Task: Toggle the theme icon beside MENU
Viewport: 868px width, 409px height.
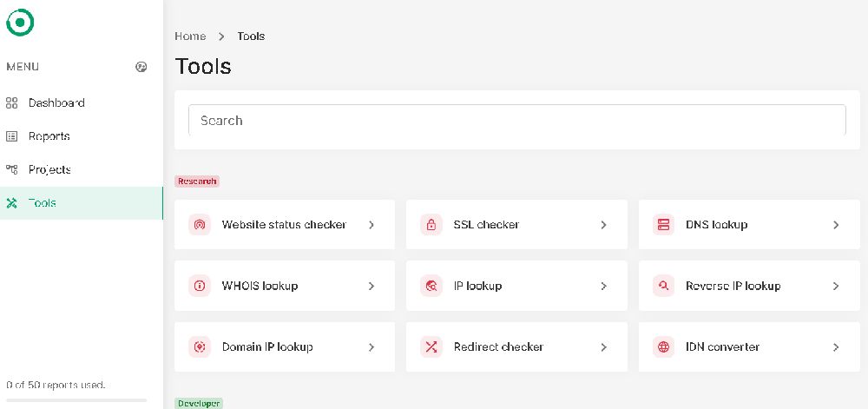Action: pyautogui.click(x=141, y=67)
